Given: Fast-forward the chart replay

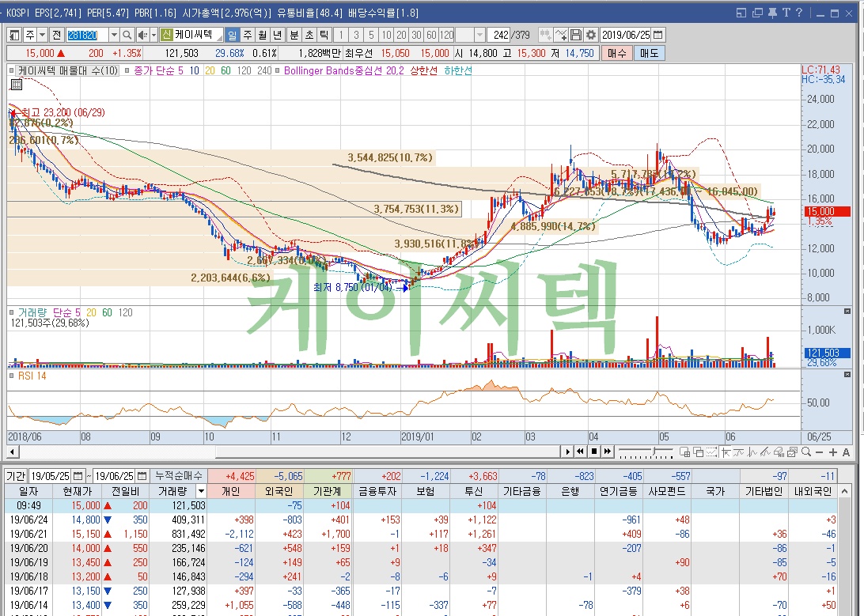Looking at the screenshot, I should coord(607,452).
